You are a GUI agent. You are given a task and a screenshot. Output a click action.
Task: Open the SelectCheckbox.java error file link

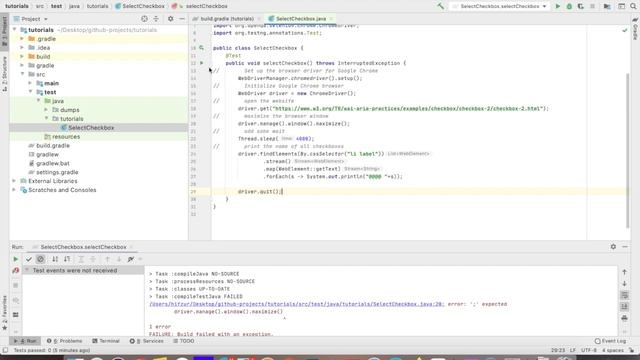296,304
